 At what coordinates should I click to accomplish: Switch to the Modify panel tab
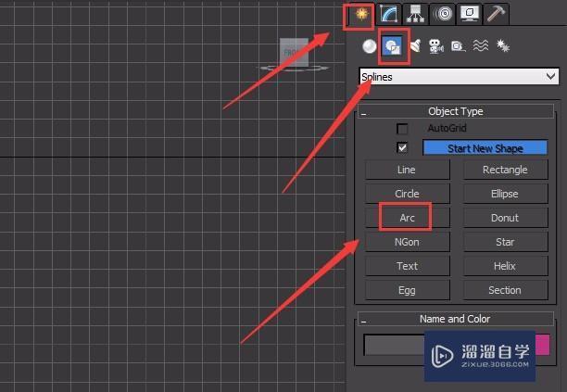[x=389, y=15]
